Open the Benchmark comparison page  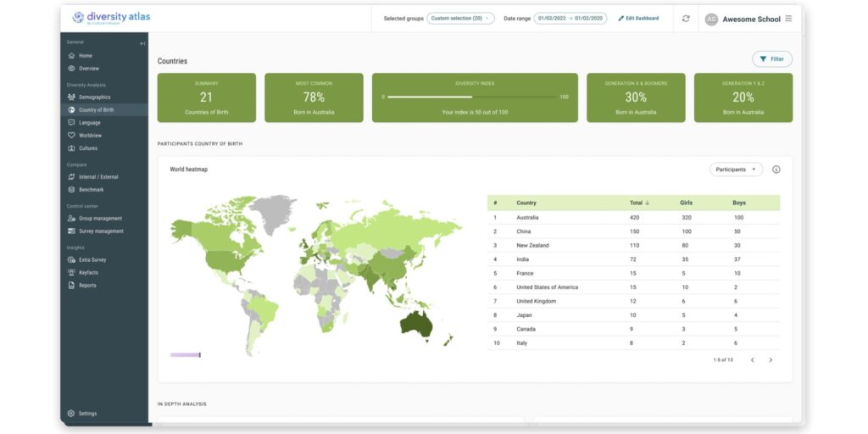click(91, 190)
